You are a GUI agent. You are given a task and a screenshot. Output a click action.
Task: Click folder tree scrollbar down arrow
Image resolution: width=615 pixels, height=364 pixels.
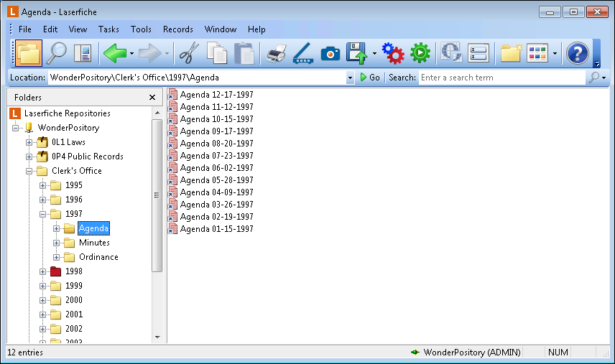(x=157, y=337)
